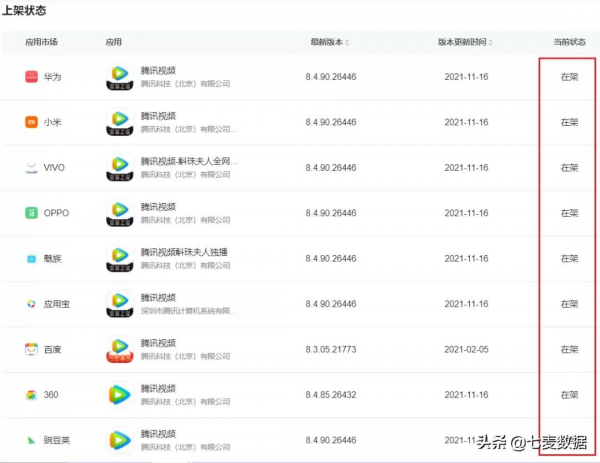Screen dimensions: 600x463
Task: Click the Meizu (魅族) market icon
Action: coord(31,259)
